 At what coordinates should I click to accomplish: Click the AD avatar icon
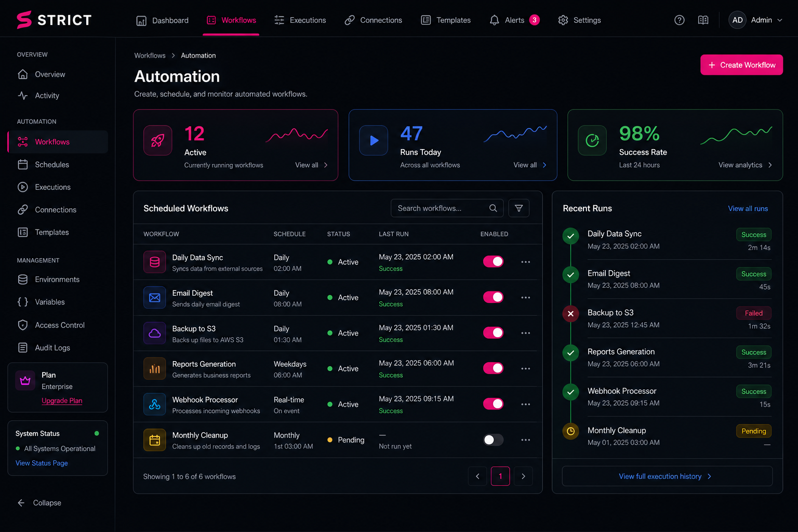point(737,20)
